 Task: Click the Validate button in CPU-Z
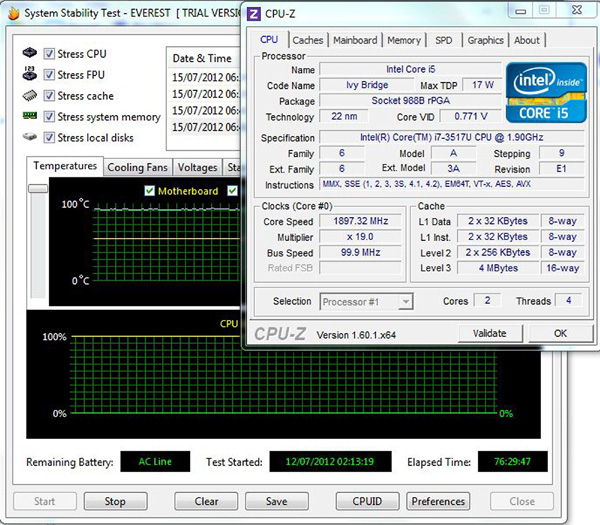coord(490,333)
